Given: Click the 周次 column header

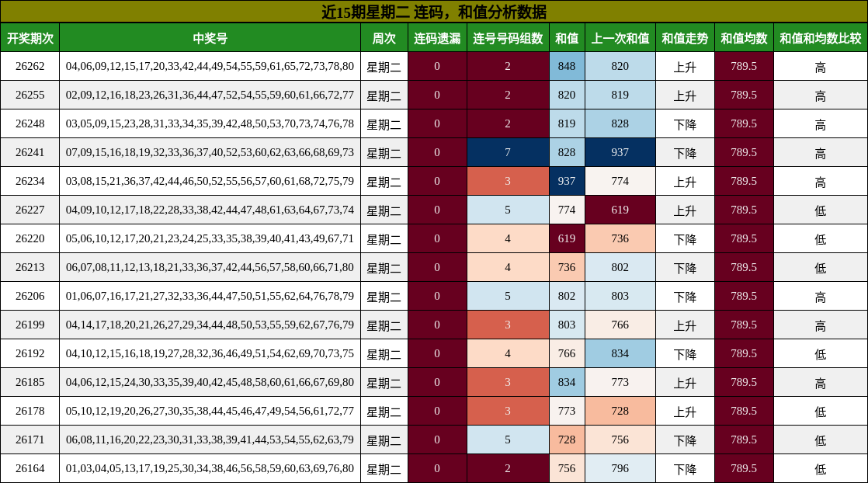Looking at the screenshot, I should tap(384, 38).
